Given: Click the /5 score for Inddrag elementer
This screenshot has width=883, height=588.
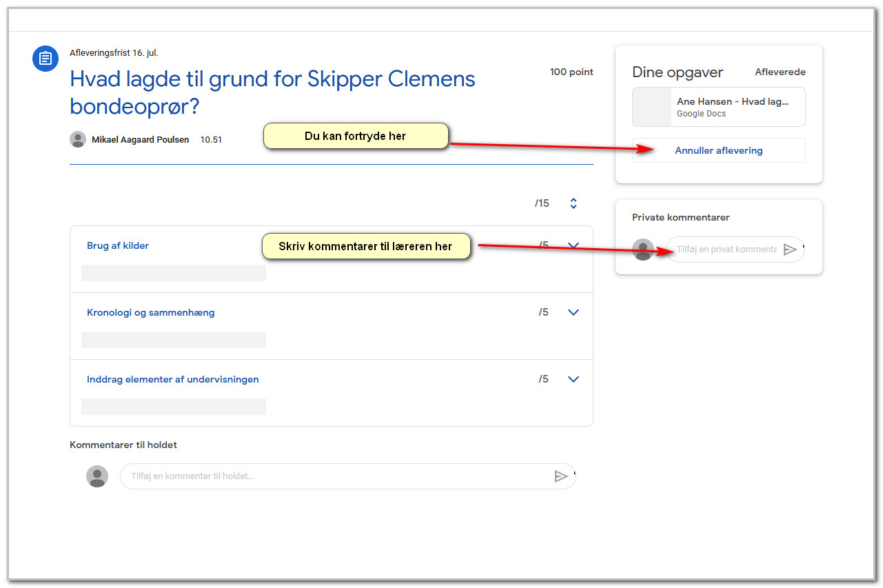Looking at the screenshot, I should click(544, 379).
